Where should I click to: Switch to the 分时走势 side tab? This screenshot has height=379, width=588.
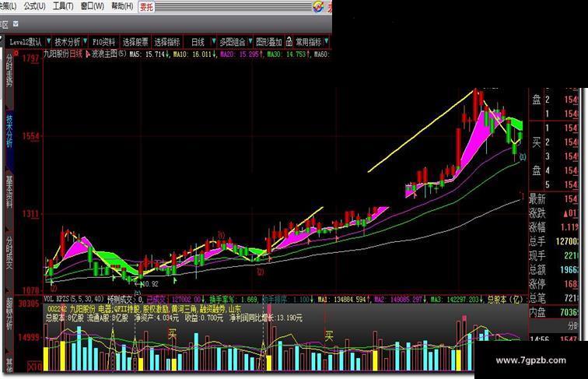(9, 70)
